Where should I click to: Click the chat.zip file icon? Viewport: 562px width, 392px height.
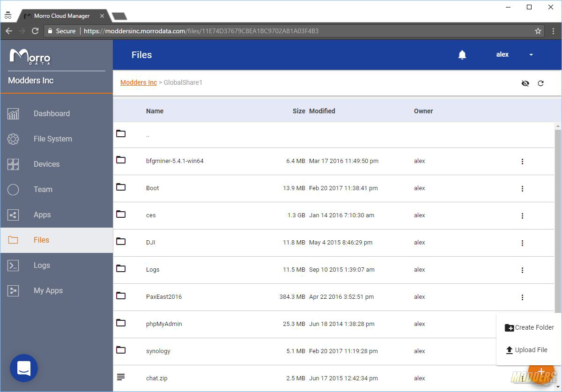pos(121,377)
